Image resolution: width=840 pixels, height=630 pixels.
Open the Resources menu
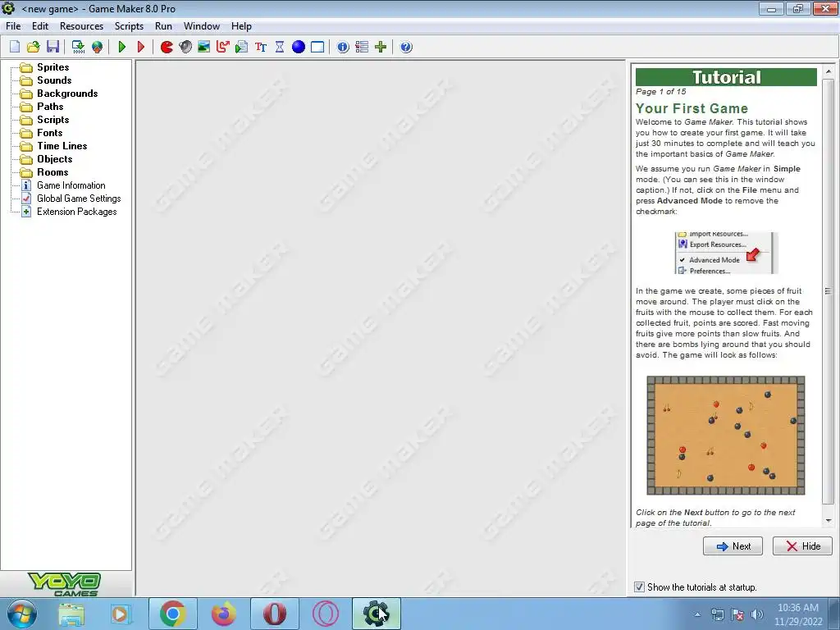(x=81, y=26)
